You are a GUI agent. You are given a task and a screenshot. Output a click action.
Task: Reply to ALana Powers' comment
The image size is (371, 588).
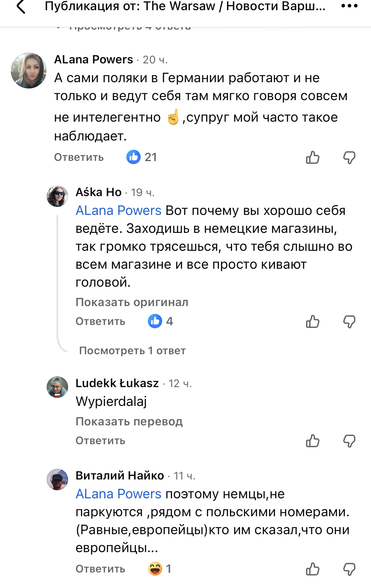(x=79, y=157)
